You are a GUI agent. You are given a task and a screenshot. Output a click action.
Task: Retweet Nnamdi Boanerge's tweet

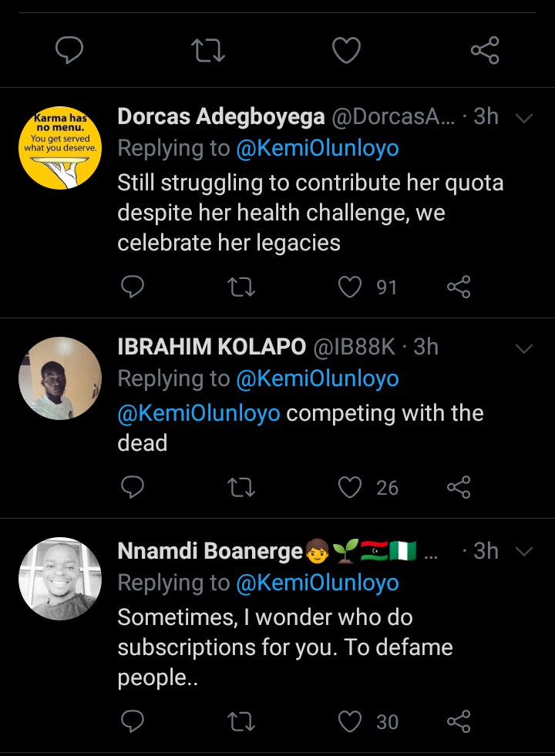coord(242,721)
